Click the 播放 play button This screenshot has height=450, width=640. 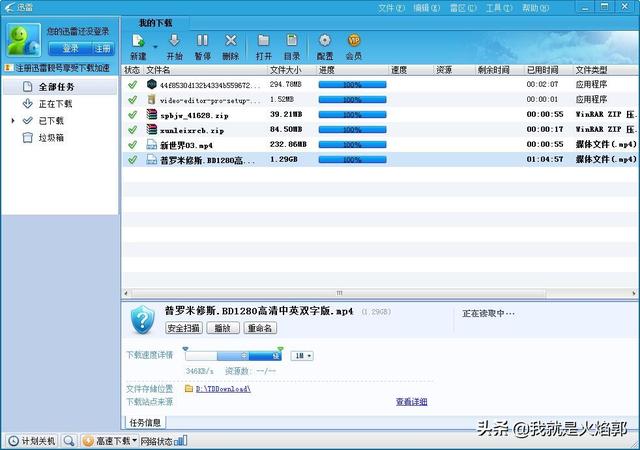(x=223, y=328)
